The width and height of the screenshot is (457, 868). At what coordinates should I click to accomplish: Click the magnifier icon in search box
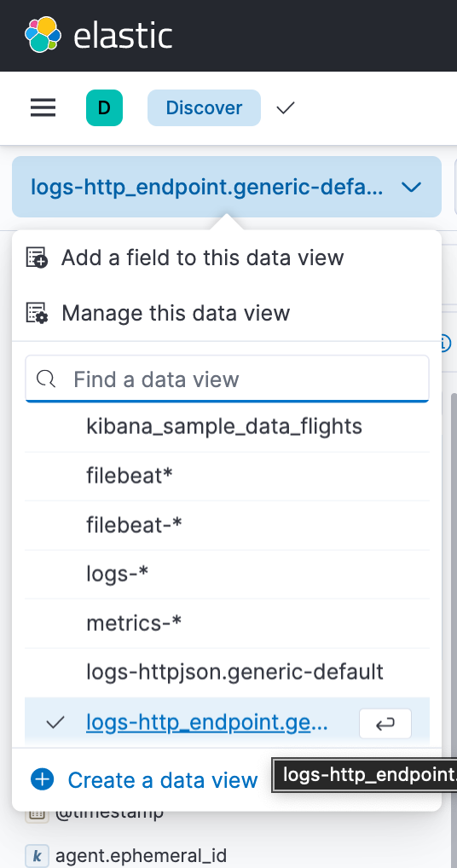(x=45, y=379)
